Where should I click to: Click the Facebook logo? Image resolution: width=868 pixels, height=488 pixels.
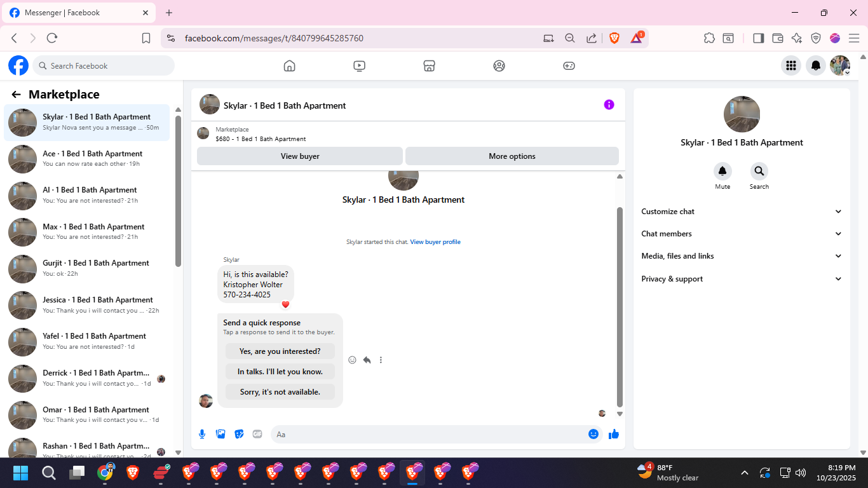[18, 65]
